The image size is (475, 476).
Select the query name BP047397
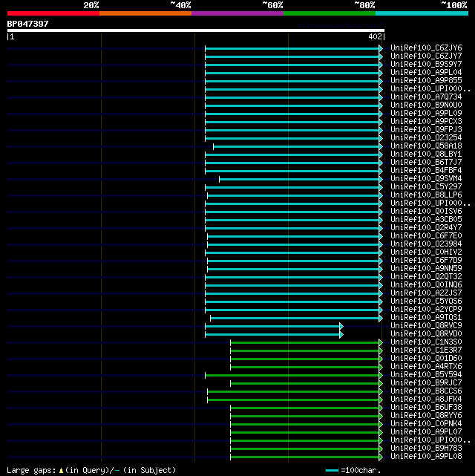[x=27, y=24]
